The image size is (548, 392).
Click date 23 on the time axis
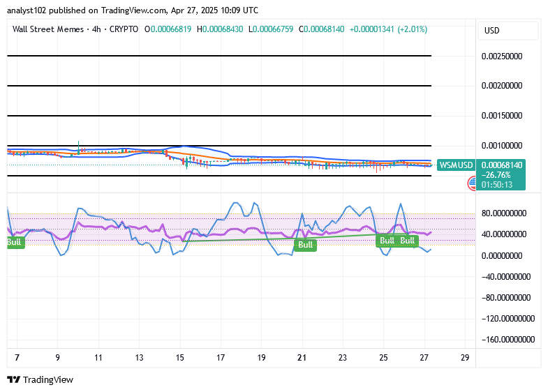point(343,358)
